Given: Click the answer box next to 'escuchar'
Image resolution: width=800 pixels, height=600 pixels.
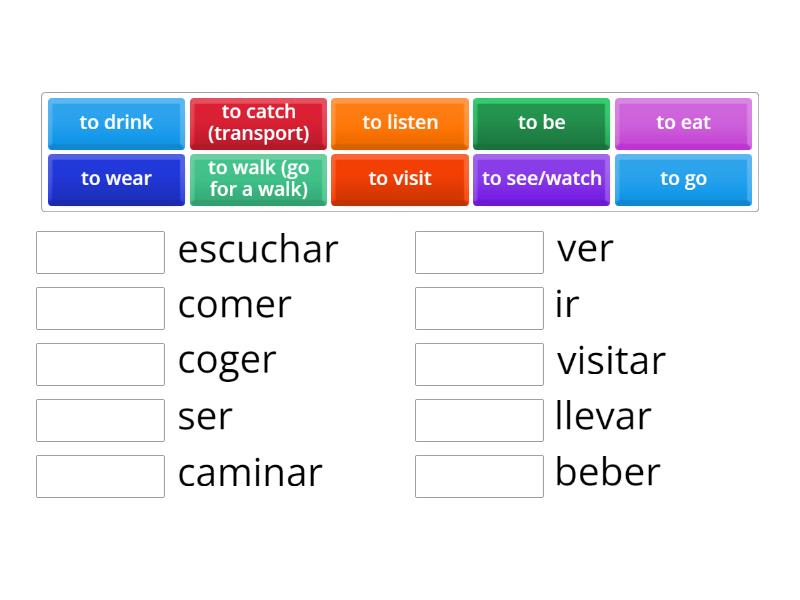Looking at the screenshot, I should (x=100, y=252).
